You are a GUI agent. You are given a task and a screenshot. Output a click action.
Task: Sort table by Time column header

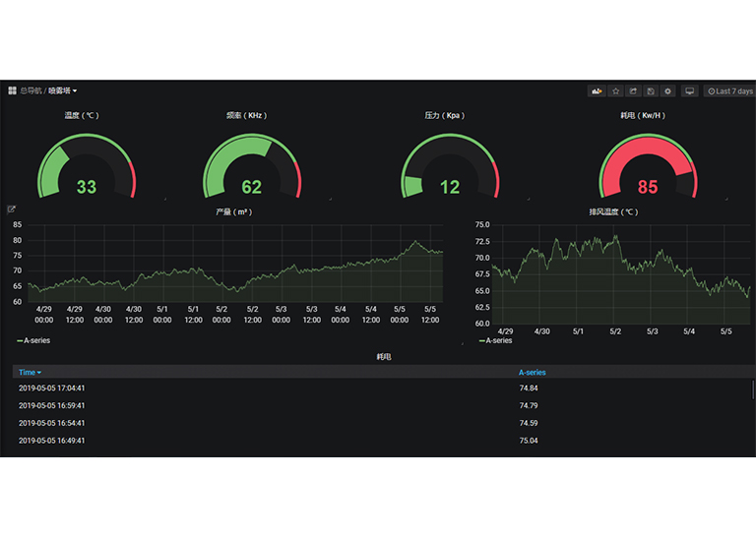30,373
